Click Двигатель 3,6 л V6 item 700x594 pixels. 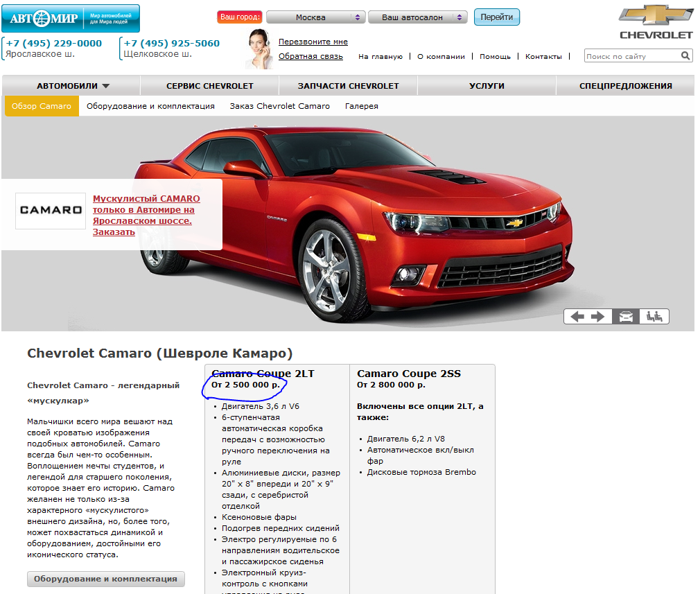tap(261, 406)
